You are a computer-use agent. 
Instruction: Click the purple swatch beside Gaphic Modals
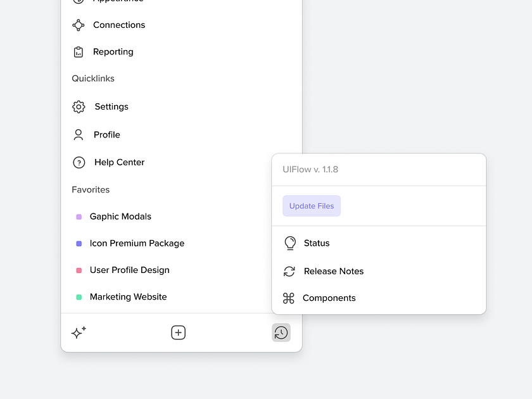tap(79, 216)
